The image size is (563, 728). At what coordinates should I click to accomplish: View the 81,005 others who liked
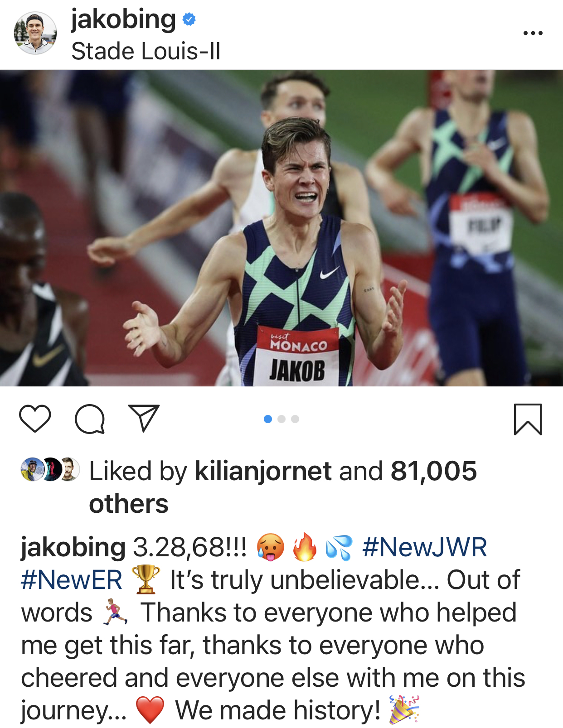pos(283,487)
